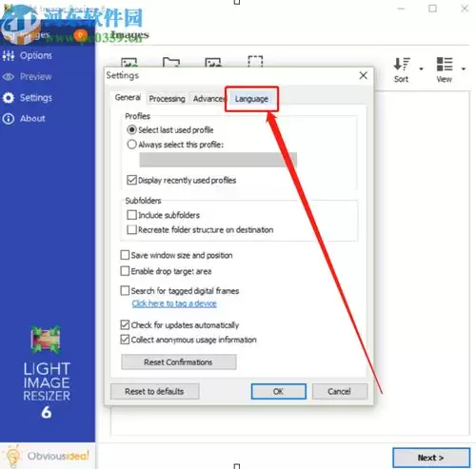Switch to the Language tab
The width and height of the screenshot is (476, 469).
pyautogui.click(x=251, y=99)
